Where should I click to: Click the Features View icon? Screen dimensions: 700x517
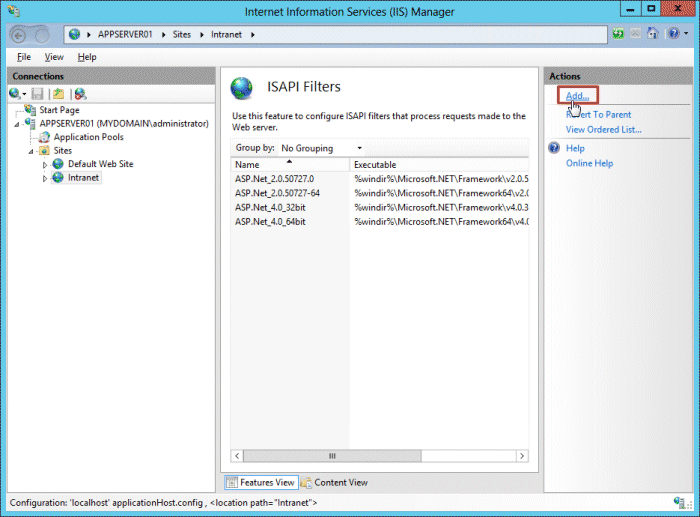(x=232, y=482)
